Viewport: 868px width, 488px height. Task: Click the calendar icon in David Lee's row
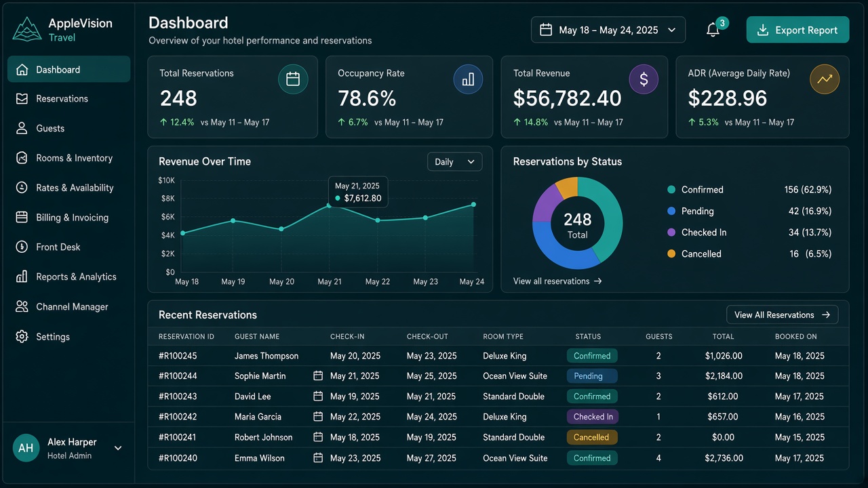click(x=318, y=396)
